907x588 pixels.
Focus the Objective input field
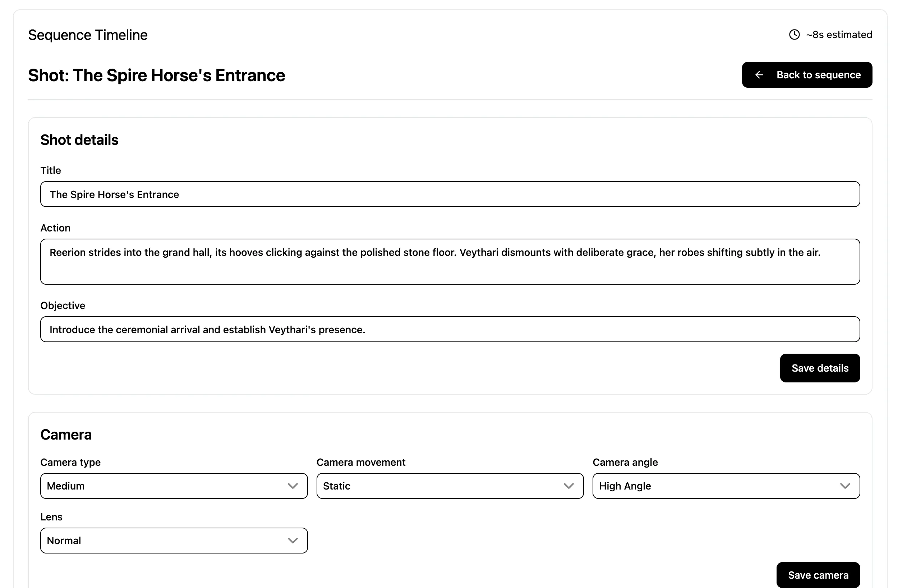(x=450, y=329)
